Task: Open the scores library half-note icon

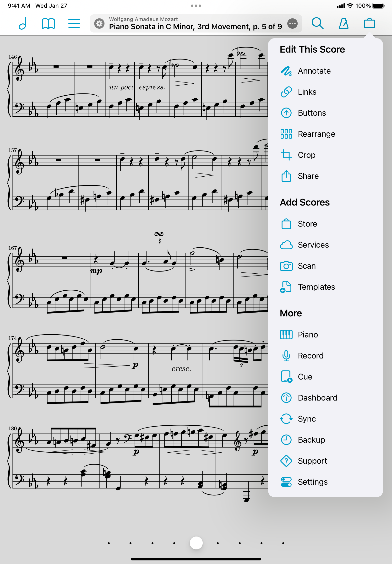Action: tap(22, 24)
